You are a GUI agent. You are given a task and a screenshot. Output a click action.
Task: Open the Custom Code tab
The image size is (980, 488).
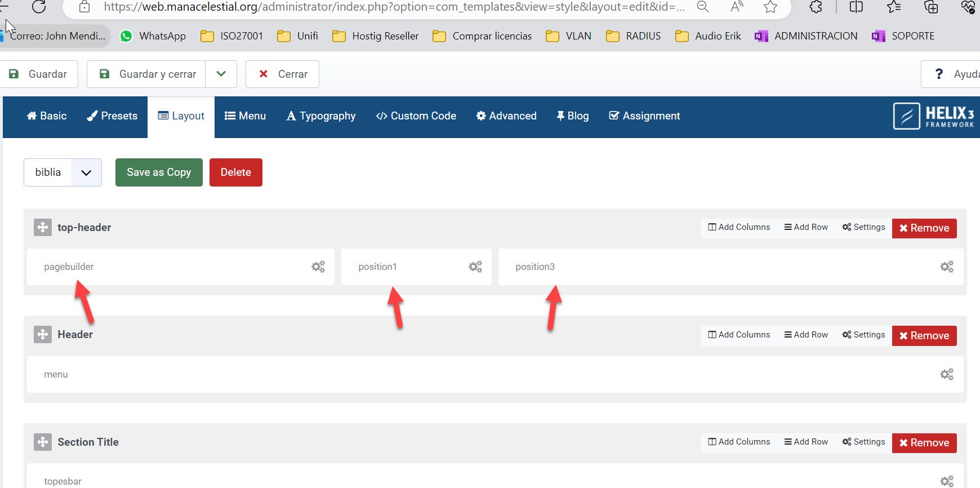(x=416, y=116)
